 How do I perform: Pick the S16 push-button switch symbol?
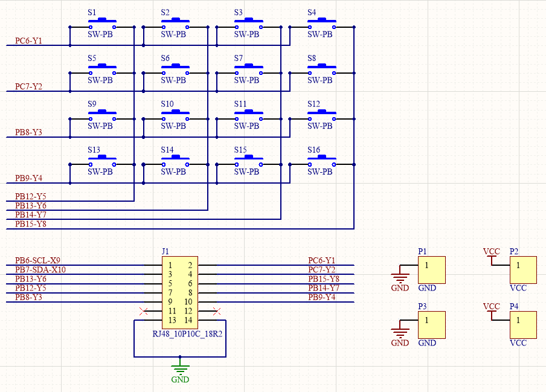(x=322, y=161)
